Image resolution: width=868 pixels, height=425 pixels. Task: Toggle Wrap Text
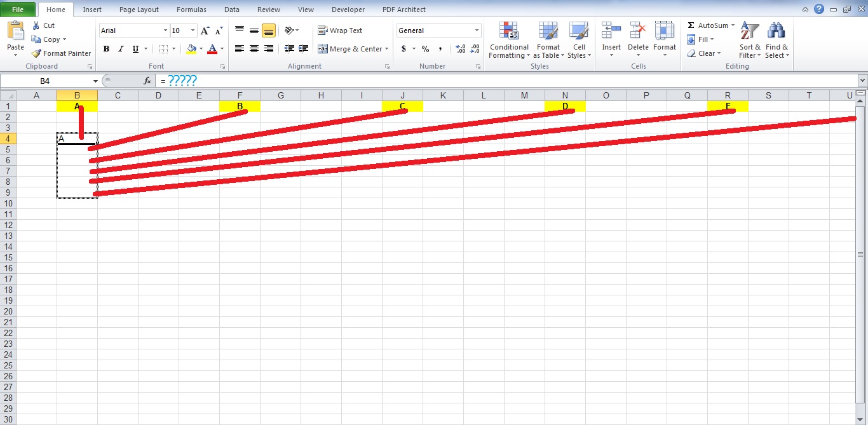[340, 30]
